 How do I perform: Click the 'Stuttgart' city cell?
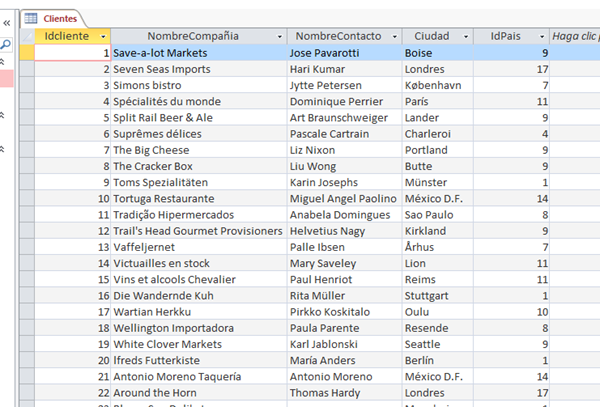click(x=438, y=296)
